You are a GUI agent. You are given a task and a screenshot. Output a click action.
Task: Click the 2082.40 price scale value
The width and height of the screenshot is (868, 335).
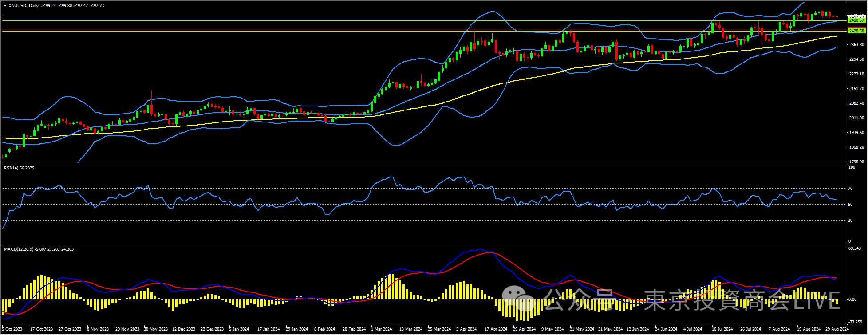856,103
